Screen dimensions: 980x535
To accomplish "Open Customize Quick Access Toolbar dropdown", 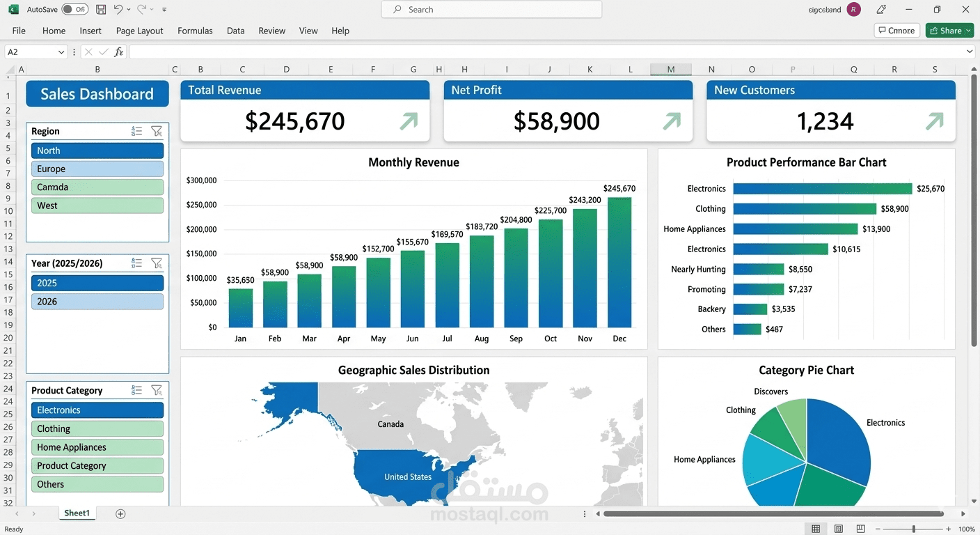I will tap(164, 10).
